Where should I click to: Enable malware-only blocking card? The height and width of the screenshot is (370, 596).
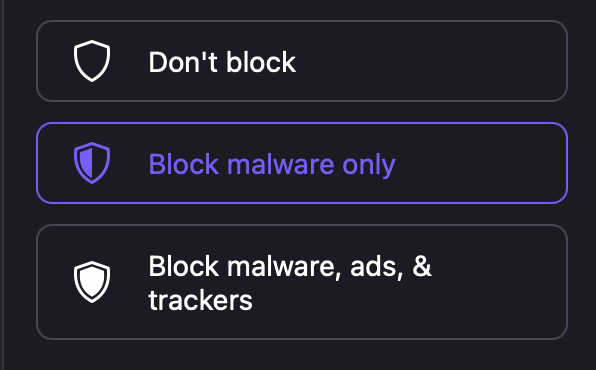302,163
